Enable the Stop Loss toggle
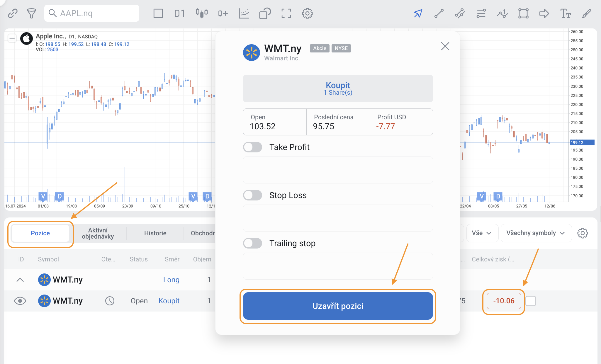 (x=252, y=195)
